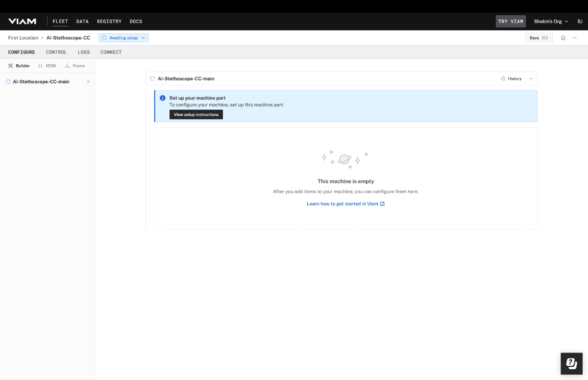
Task: Select the JSON mode
Action: 47,66
